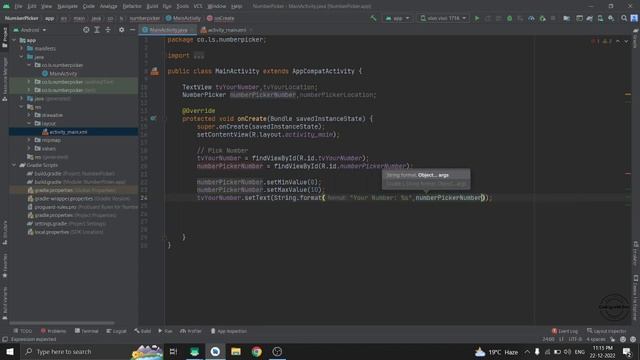The width and height of the screenshot is (640, 360).
Task: Open the Event Log
Action: (565, 331)
